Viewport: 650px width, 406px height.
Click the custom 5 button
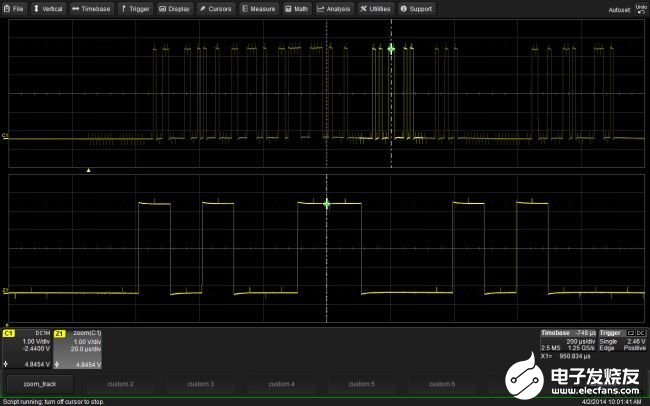tap(361, 384)
